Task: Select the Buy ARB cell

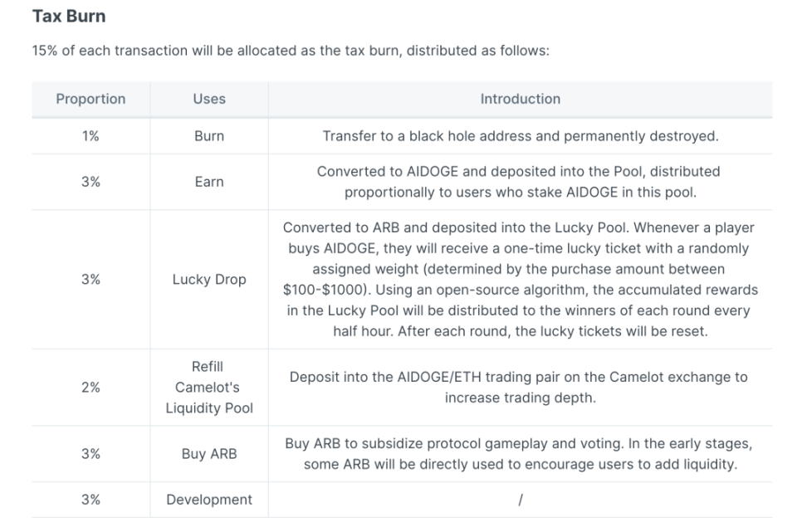Action: coord(209,454)
